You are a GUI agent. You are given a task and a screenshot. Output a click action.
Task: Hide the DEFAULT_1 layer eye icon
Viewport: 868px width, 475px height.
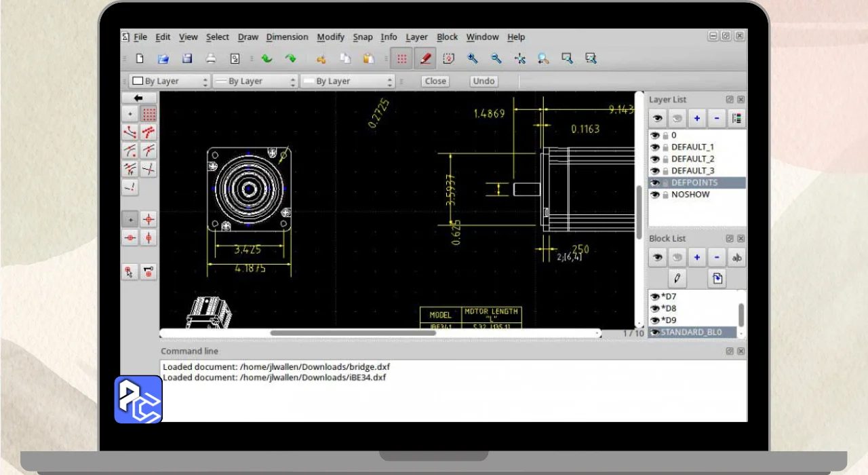click(655, 147)
